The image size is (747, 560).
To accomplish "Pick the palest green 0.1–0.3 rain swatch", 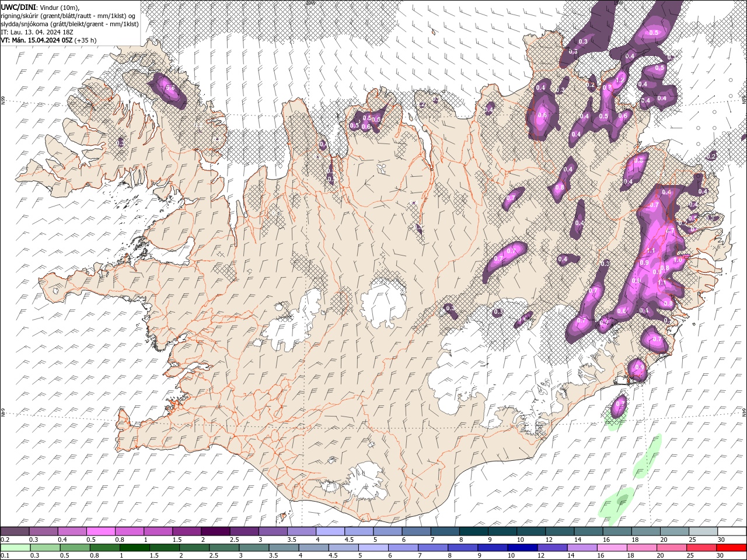I will pos(15,548).
